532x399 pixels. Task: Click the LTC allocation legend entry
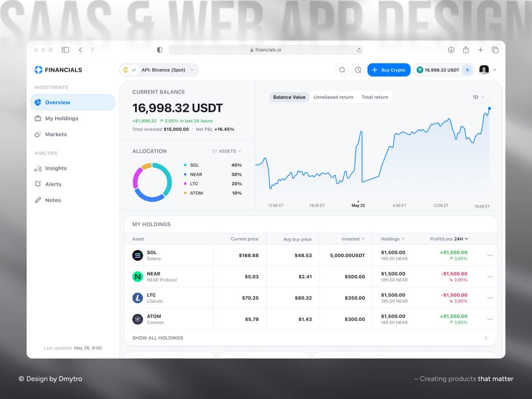coord(212,184)
